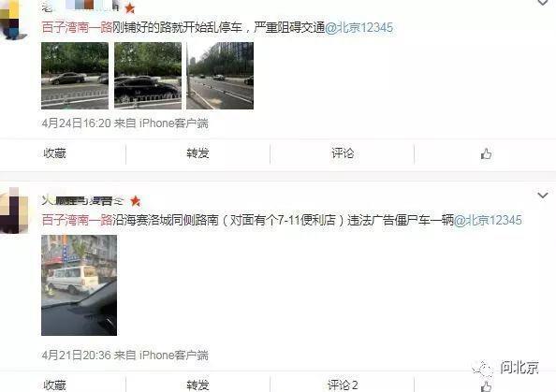
Task: Like the first post with thumbs-up icon
Action: (x=486, y=153)
